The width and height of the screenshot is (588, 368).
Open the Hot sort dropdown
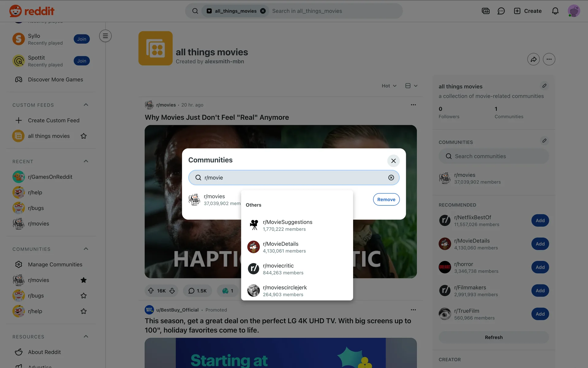(x=389, y=86)
